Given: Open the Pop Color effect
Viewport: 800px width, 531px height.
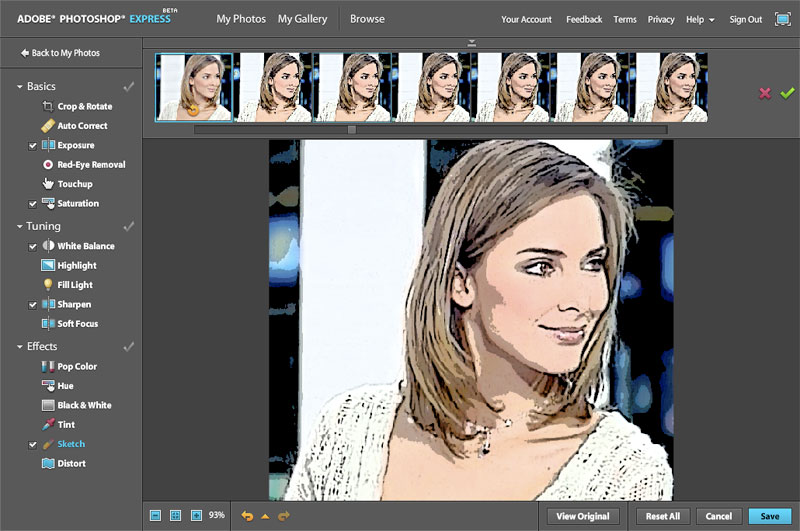Looking at the screenshot, I should 76,367.
